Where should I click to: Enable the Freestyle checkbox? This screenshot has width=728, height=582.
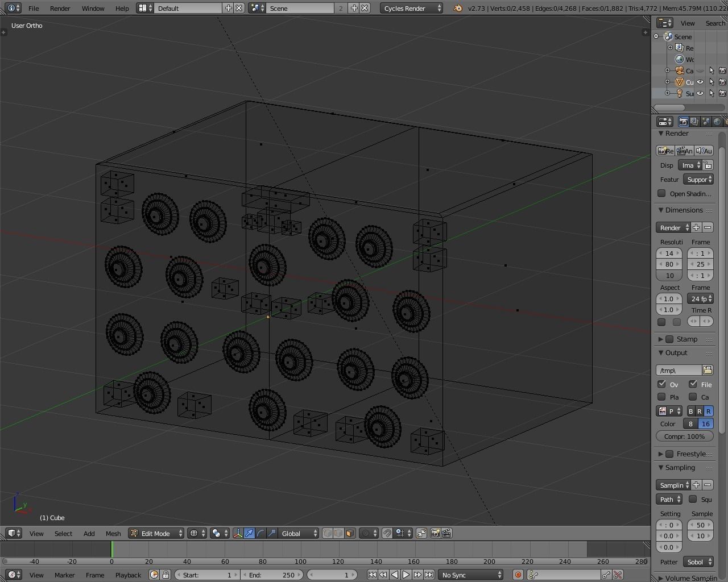(x=670, y=454)
